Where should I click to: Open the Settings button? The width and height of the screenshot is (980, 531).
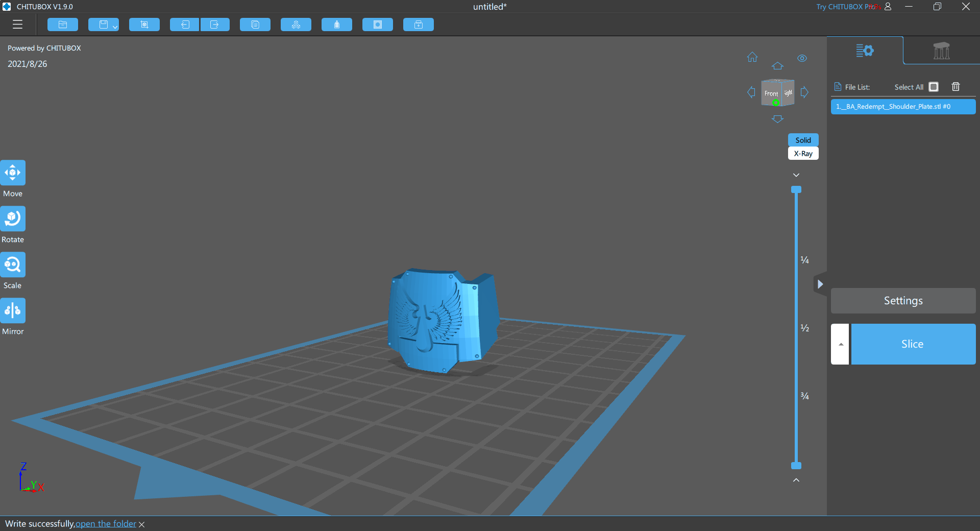(903, 301)
